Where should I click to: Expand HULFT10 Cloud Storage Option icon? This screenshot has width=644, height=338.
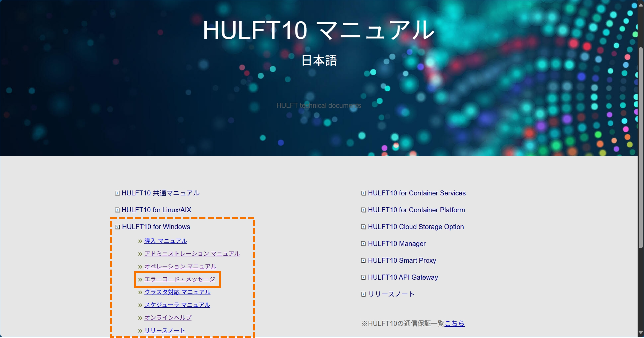tap(363, 227)
